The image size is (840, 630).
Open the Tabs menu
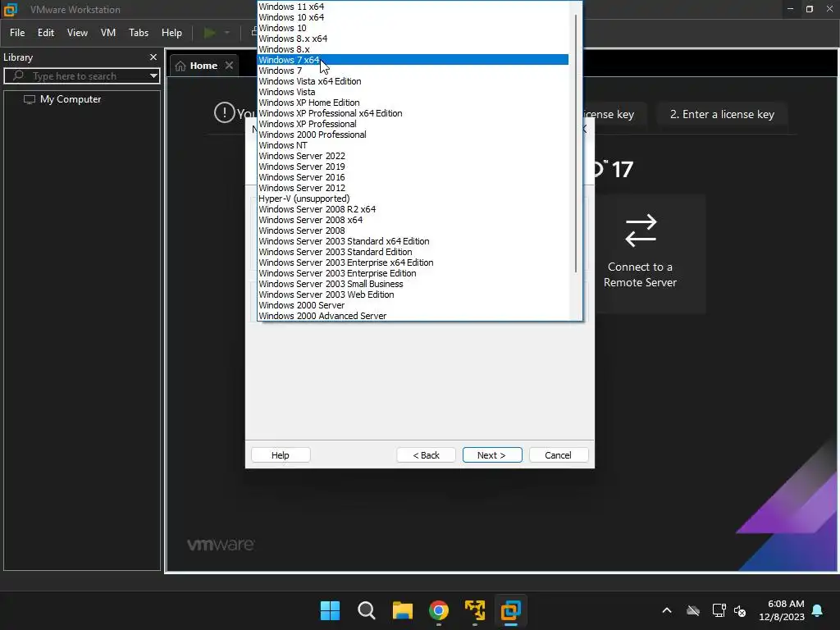coord(138,33)
